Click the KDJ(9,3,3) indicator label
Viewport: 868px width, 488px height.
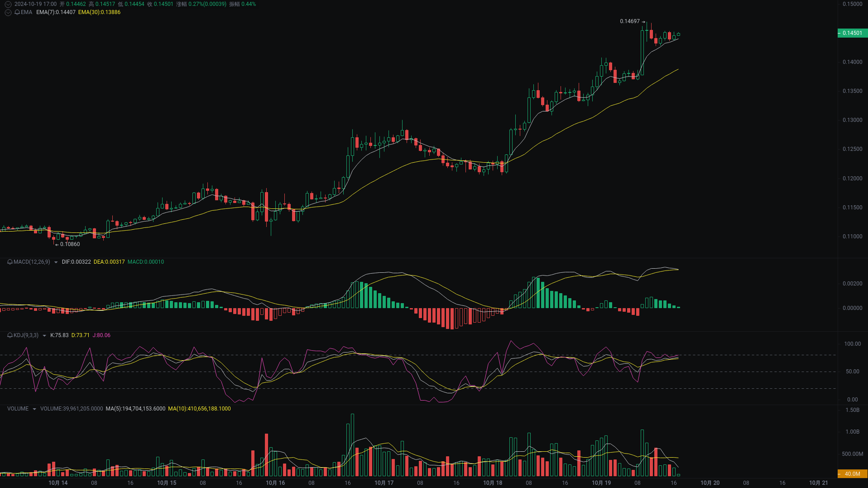pos(27,336)
